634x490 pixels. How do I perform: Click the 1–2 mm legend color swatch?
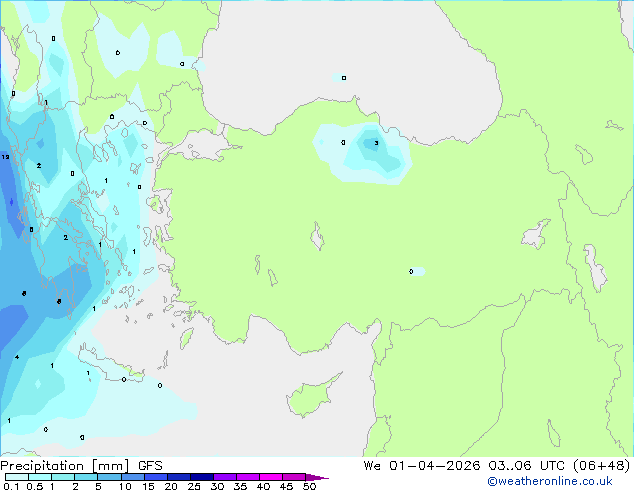click(x=63, y=477)
